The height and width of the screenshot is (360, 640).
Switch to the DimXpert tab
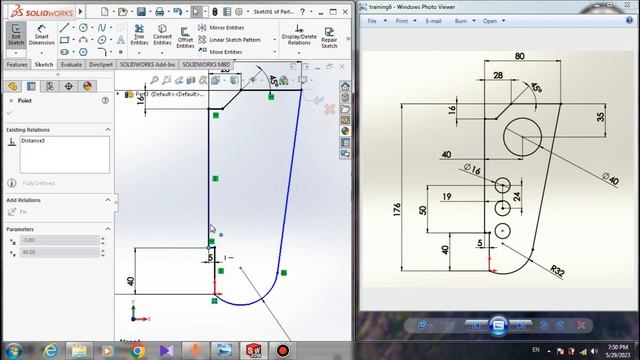[101, 64]
